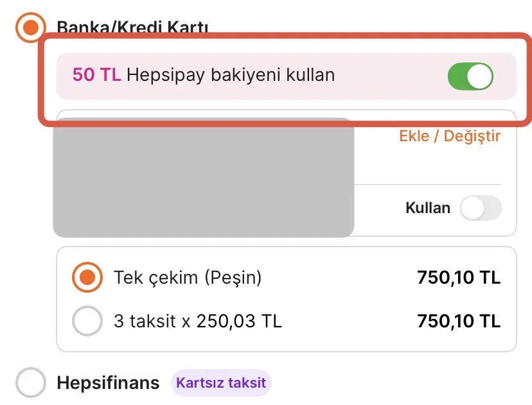This screenshot has height=405, width=532.
Task: Click the "Hepsifinans" label text
Action: click(108, 383)
